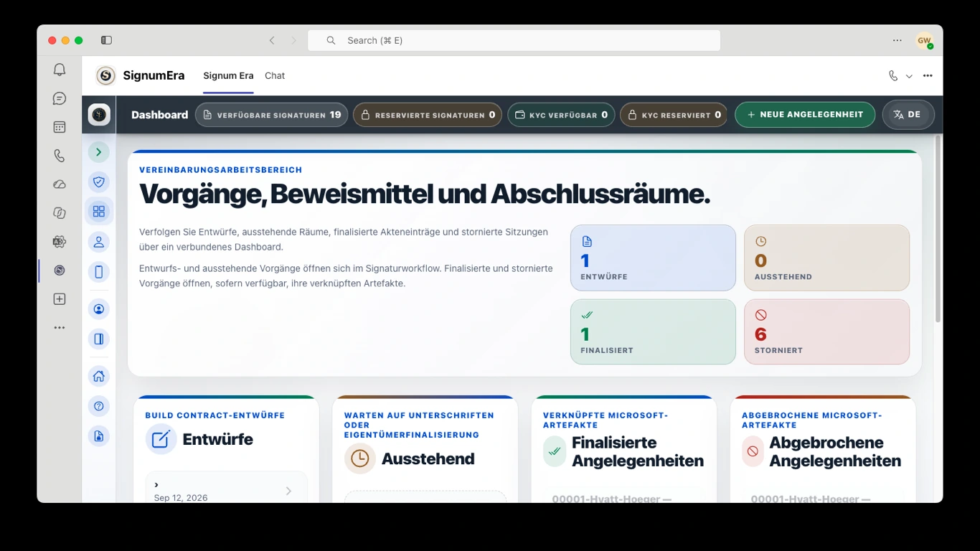
Task: Open the three-dot menu in the SignumEra tab bar
Action: (x=928, y=75)
